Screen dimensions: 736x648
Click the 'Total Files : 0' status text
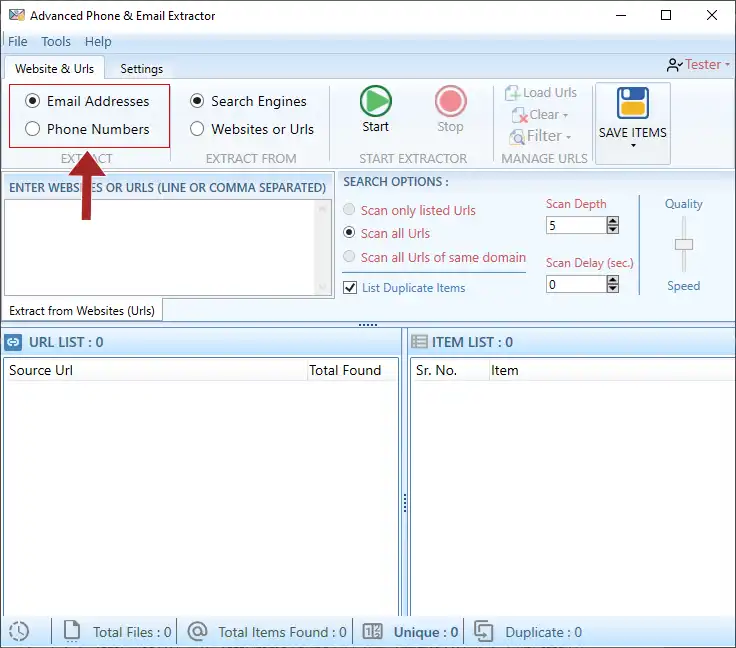(x=132, y=632)
